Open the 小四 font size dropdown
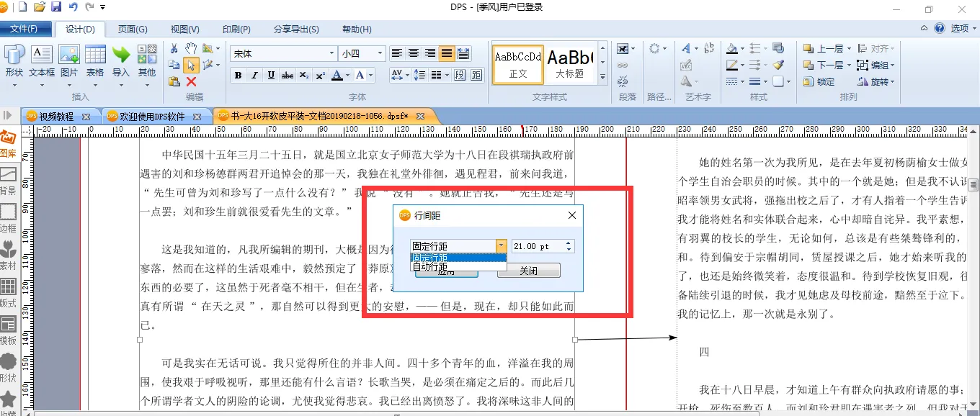The width and height of the screenshot is (980, 416). pos(379,53)
